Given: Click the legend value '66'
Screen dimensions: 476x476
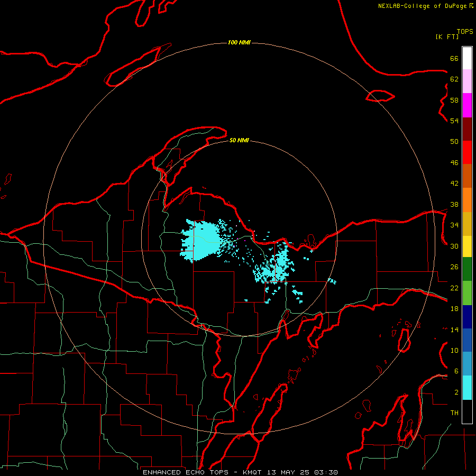Looking at the screenshot, I should (454, 58).
